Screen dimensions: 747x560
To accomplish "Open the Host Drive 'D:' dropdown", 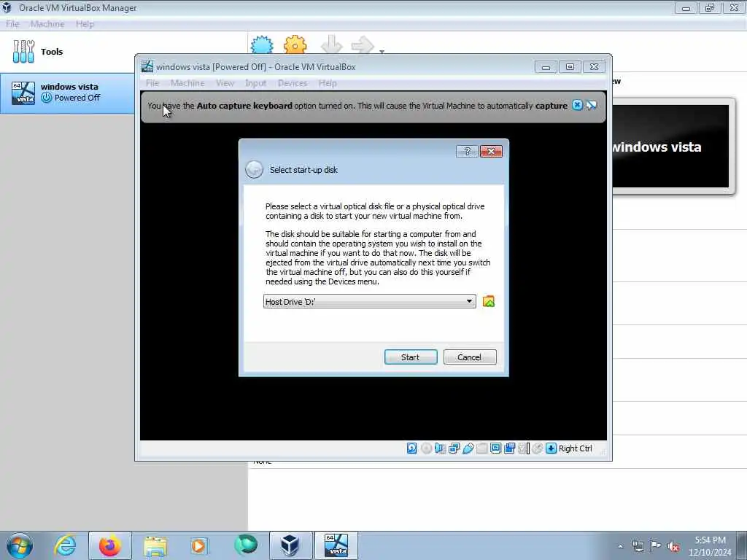I will [x=369, y=301].
